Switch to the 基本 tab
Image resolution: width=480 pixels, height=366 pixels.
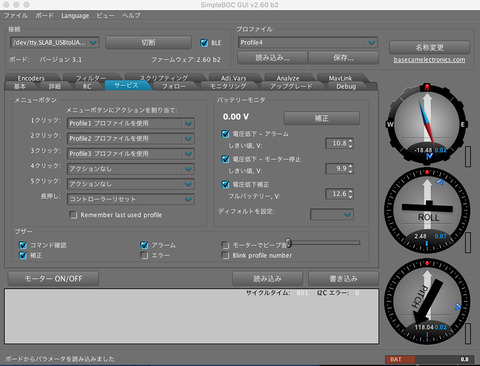[x=20, y=86]
